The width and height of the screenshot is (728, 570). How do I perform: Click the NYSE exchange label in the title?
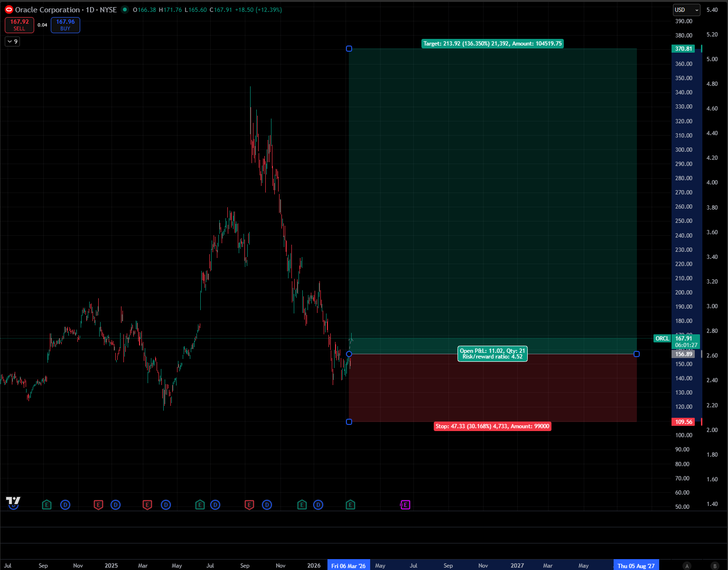click(x=108, y=9)
